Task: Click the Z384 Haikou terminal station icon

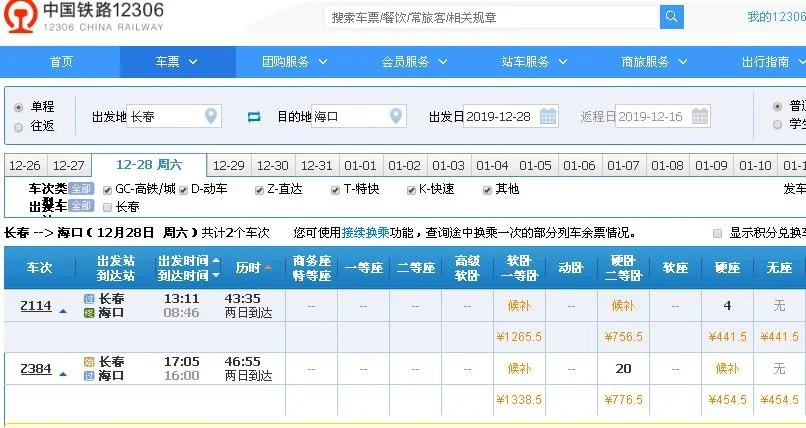Action: tap(89, 376)
